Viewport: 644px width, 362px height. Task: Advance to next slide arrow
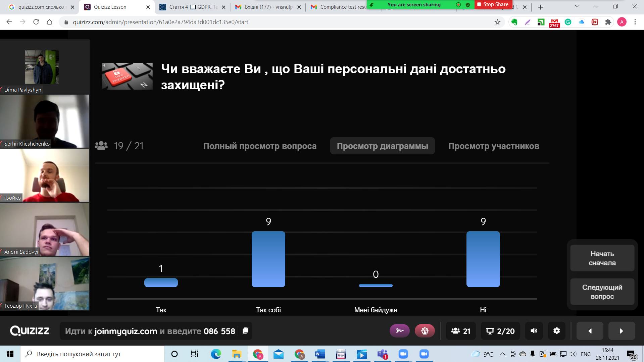[622, 331]
